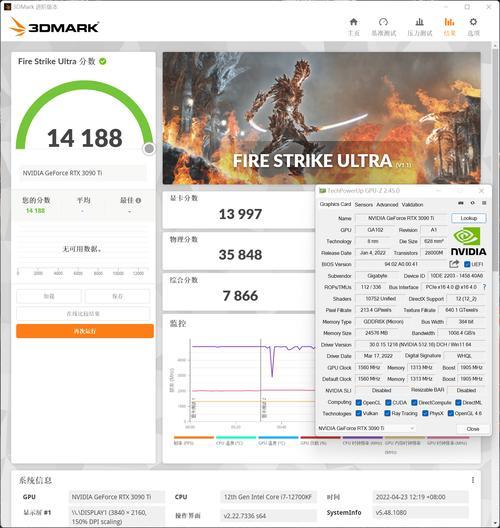Click the best score info icon

[x=138, y=200]
